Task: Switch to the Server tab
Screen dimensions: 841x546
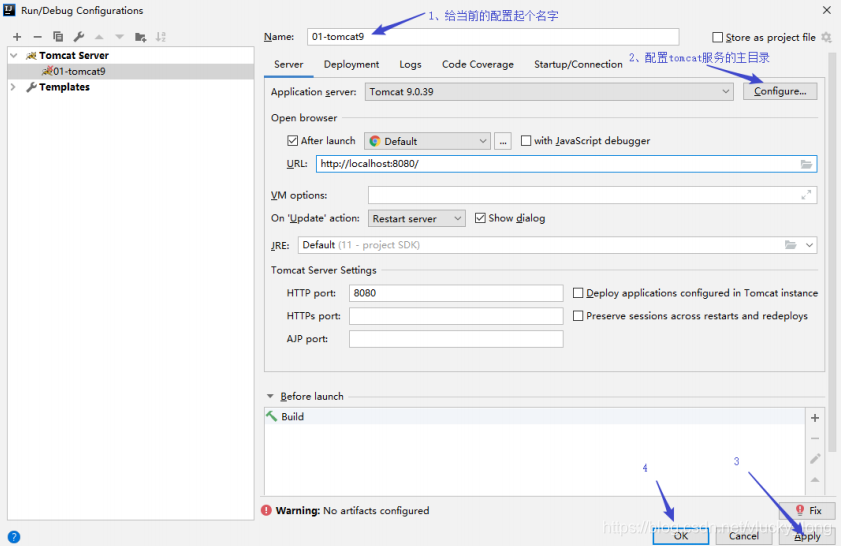Action: click(289, 64)
